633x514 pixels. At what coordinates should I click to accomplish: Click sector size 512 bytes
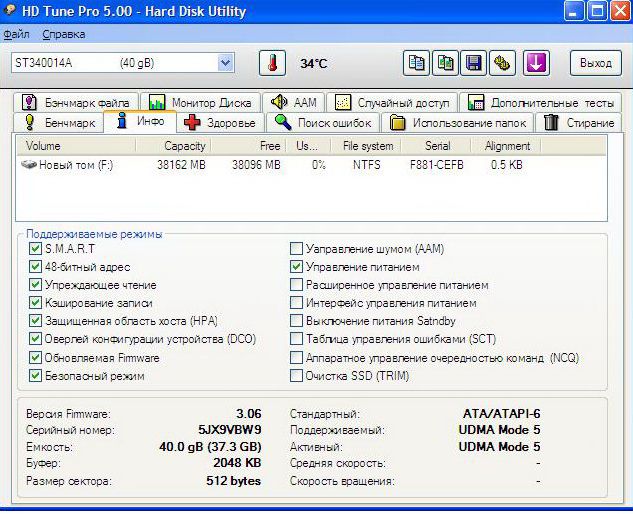pyautogui.click(x=234, y=480)
